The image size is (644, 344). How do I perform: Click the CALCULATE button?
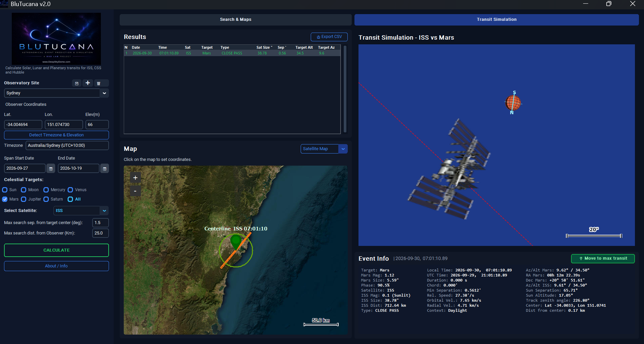56,250
